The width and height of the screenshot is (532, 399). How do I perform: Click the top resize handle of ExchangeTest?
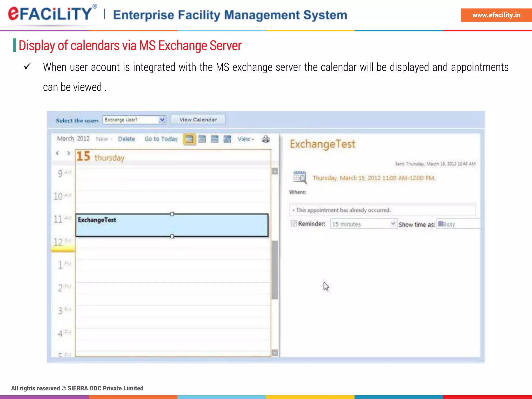pyautogui.click(x=172, y=214)
